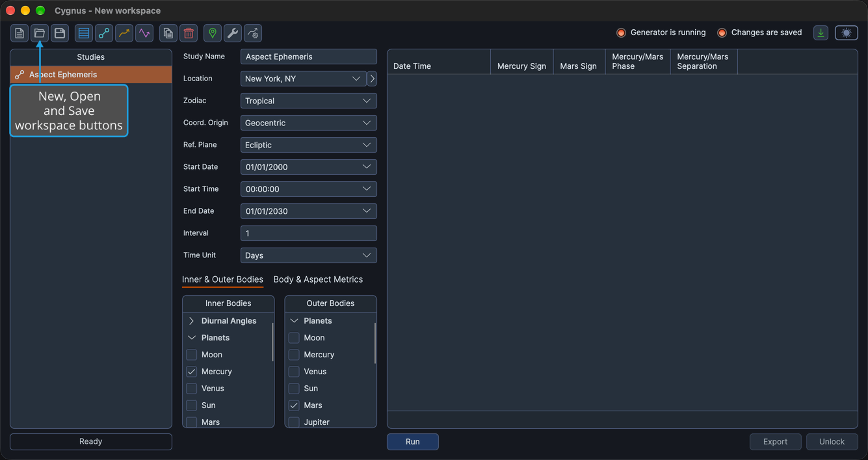The height and width of the screenshot is (460, 868).
Task: Click the arrow button beside Location field
Action: point(372,79)
